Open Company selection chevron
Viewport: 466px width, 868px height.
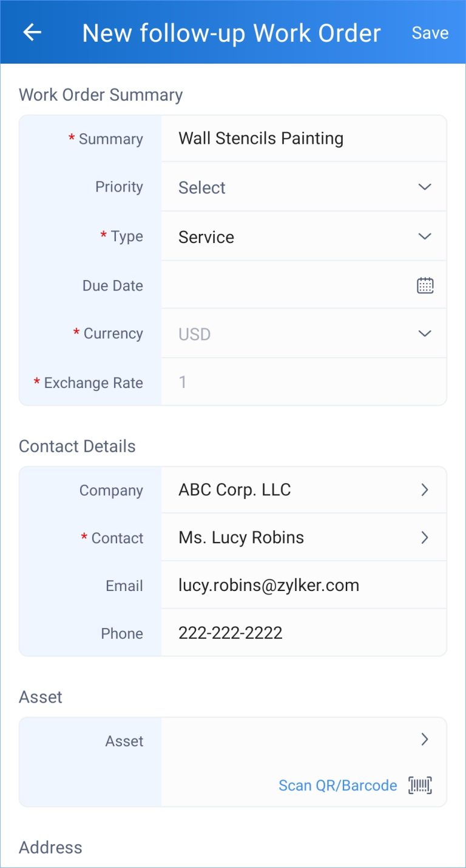coord(425,490)
